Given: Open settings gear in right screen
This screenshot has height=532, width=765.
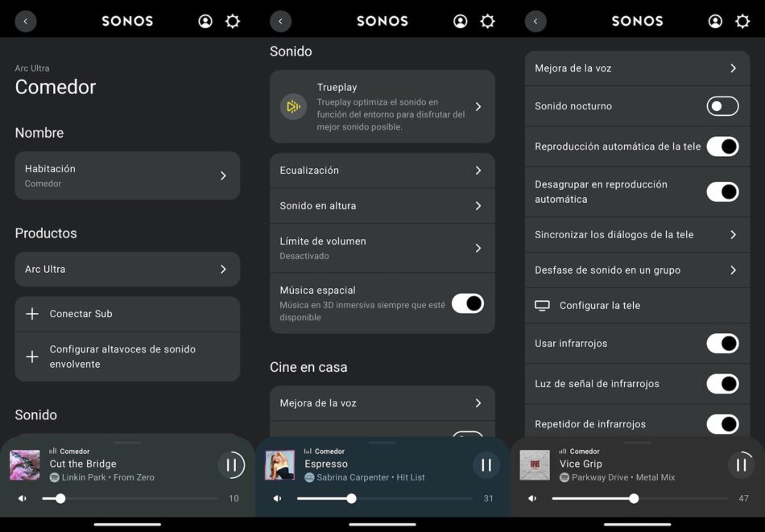Looking at the screenshot, I should 742,22.
